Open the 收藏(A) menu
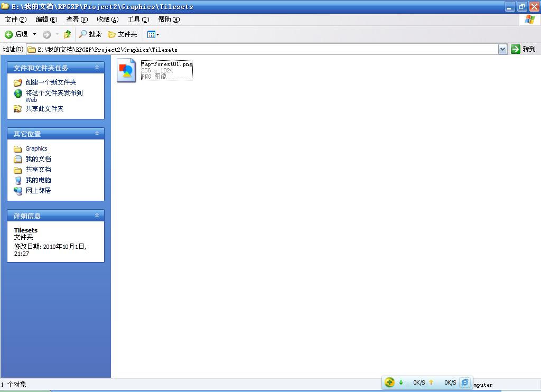The image size is (541, 392). point(108,20)
